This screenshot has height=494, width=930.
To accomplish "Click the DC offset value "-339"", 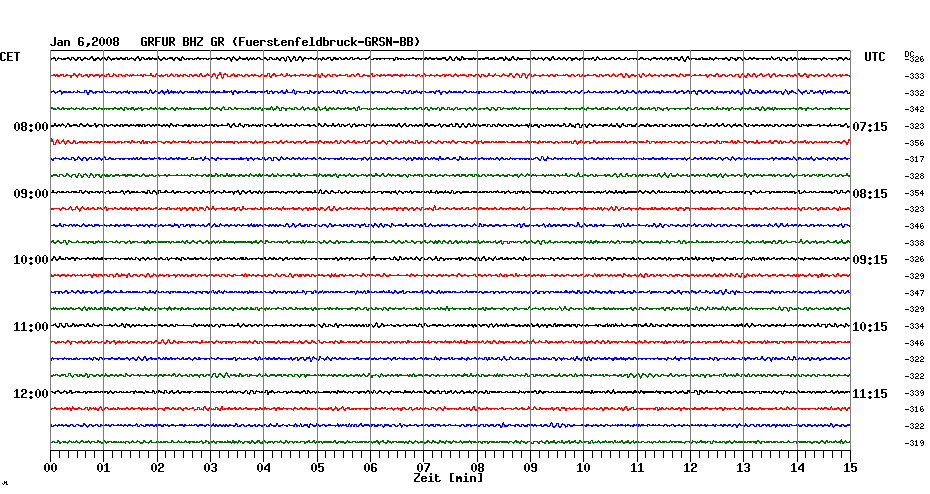I will tap(914, 393).
